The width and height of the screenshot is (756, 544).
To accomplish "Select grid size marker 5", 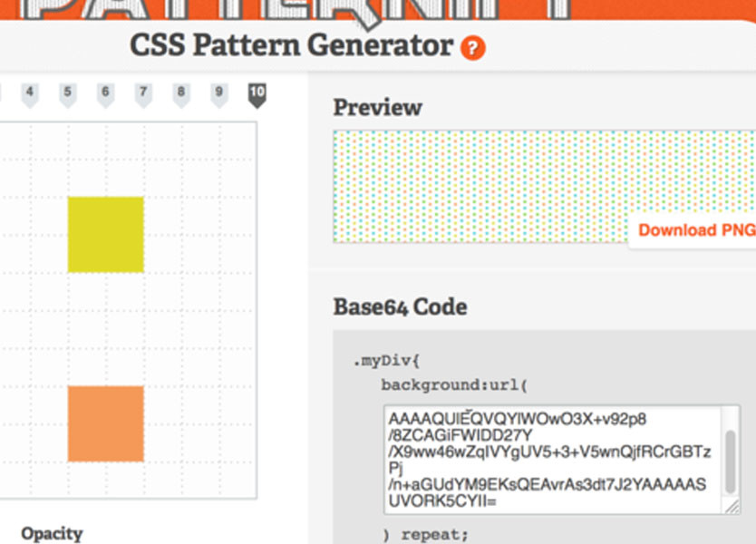I will point(68,93).
